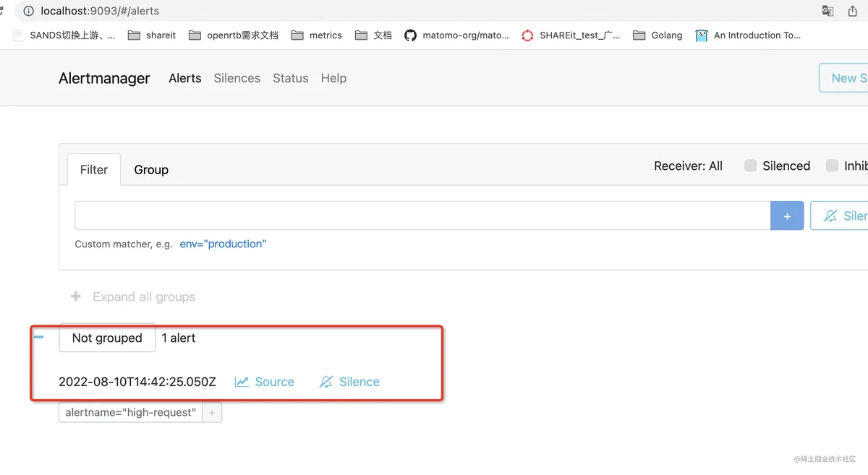Screen dimensions: 868x475
Task: Open the Golang bookmarks folder
Action: click(x=657, y=35)
